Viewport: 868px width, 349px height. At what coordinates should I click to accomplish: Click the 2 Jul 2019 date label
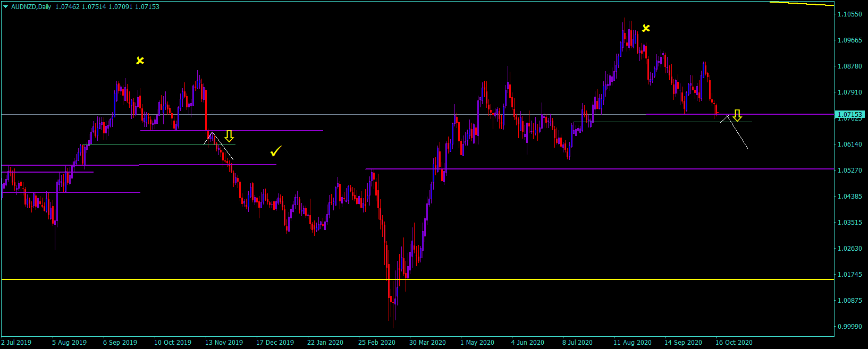16,343
